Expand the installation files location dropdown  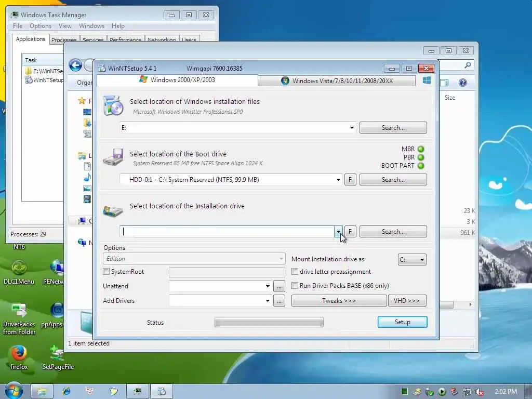(x=352, y=128)
